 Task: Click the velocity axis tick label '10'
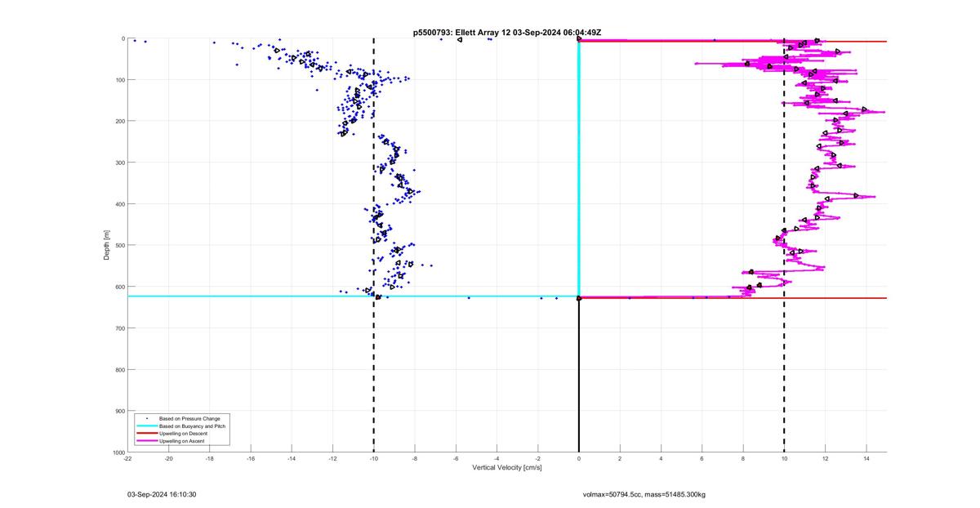[784, 459]
